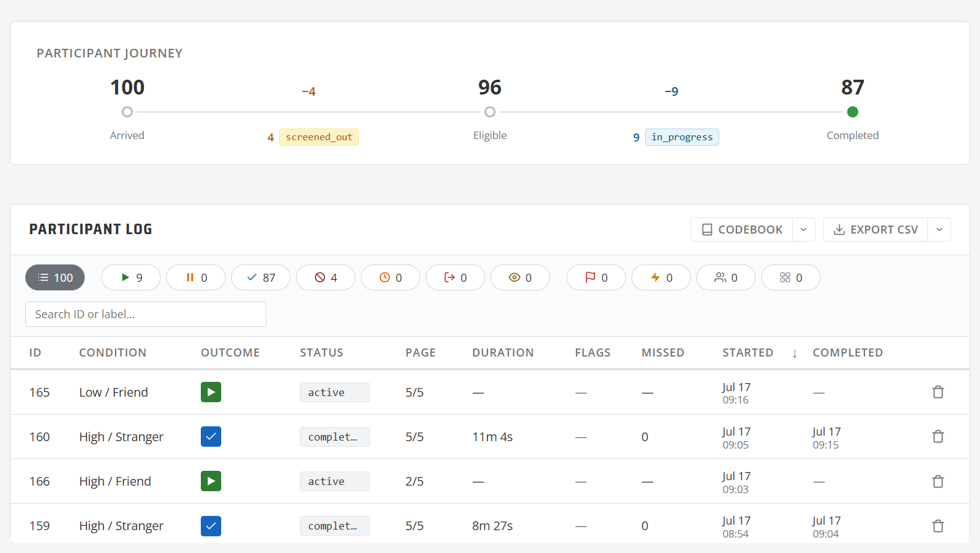Click trash icon for participant 160
The image size is (980, 553).
938,436
